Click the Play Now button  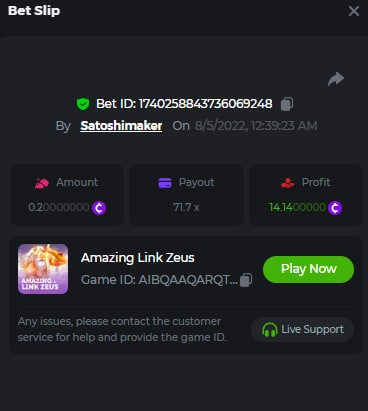pos(308,269)
